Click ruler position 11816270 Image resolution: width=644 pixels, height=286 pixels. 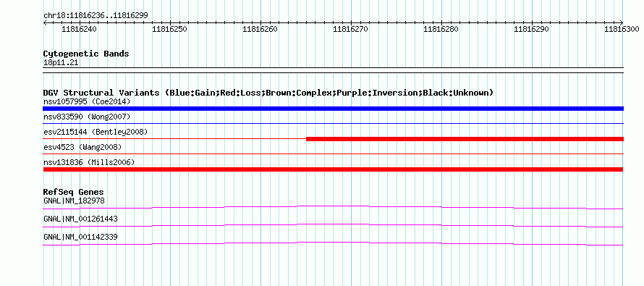(351, 29)
